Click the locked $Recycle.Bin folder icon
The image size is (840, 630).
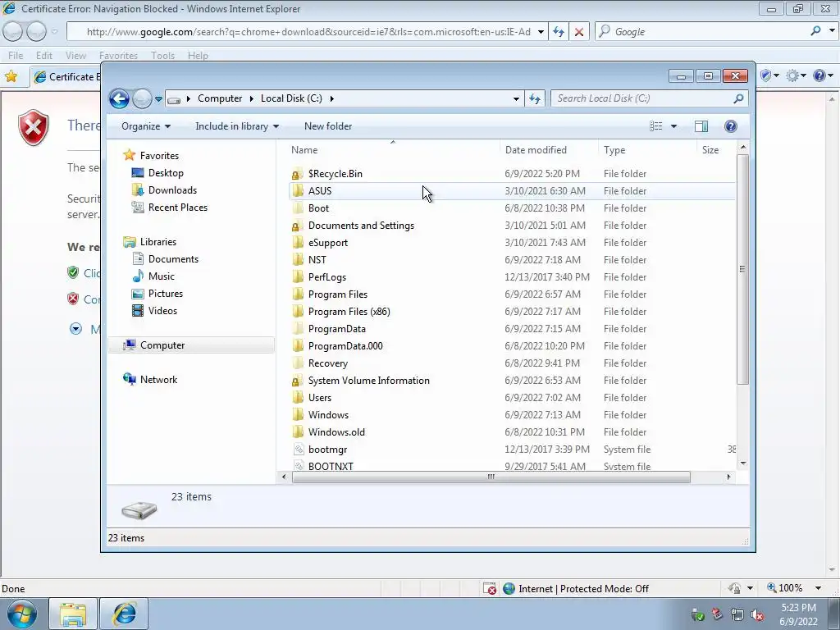[298, 174]
